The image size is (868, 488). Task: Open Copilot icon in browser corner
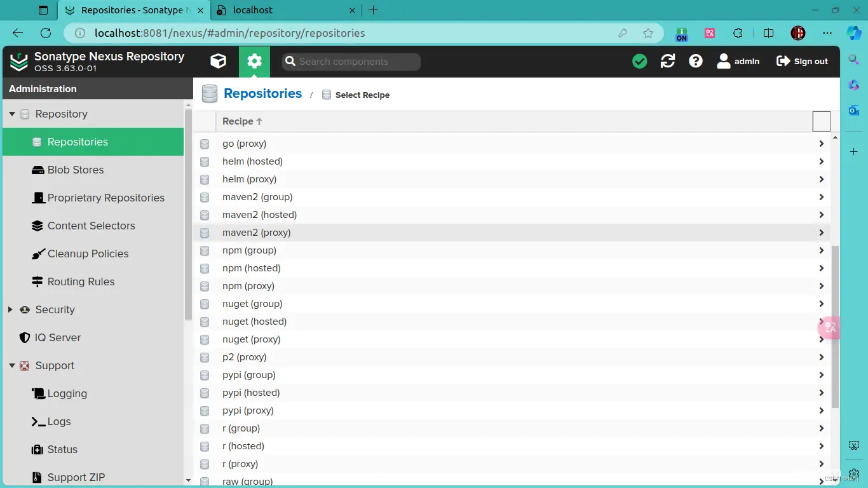(x=854, y=33)
